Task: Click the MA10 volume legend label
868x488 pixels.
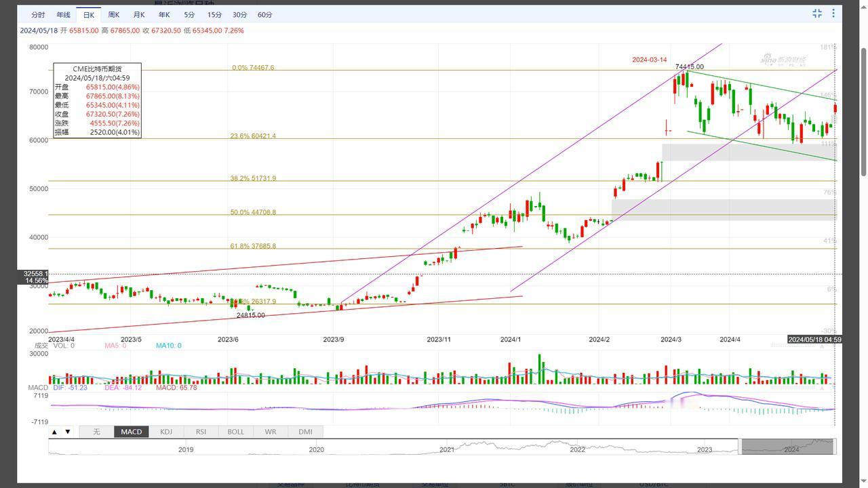Action: click(x=169, y=346)
